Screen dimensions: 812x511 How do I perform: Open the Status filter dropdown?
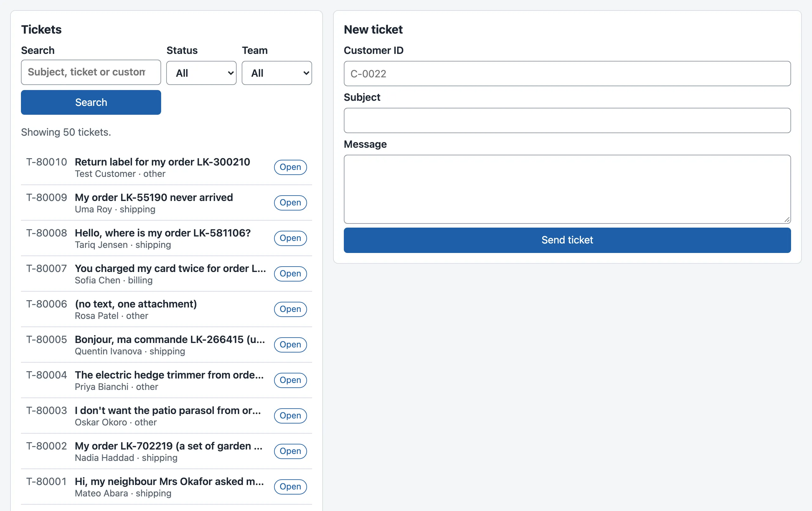tap(201, 73)
